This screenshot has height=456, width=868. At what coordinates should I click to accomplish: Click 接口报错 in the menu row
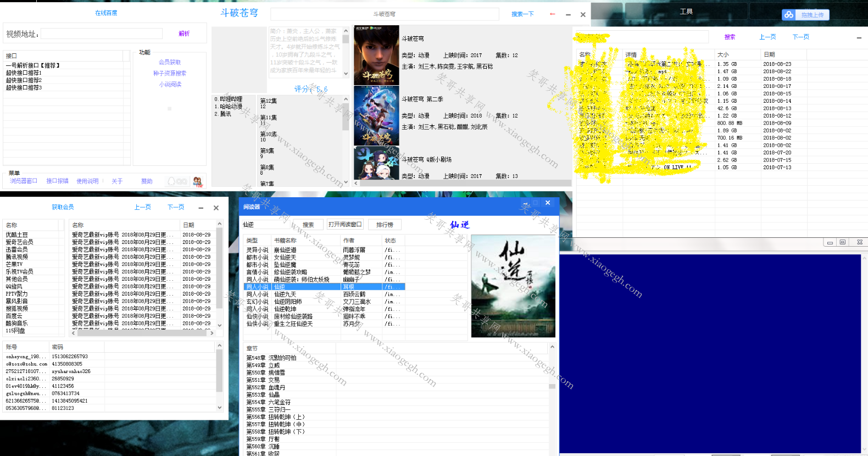57,181
